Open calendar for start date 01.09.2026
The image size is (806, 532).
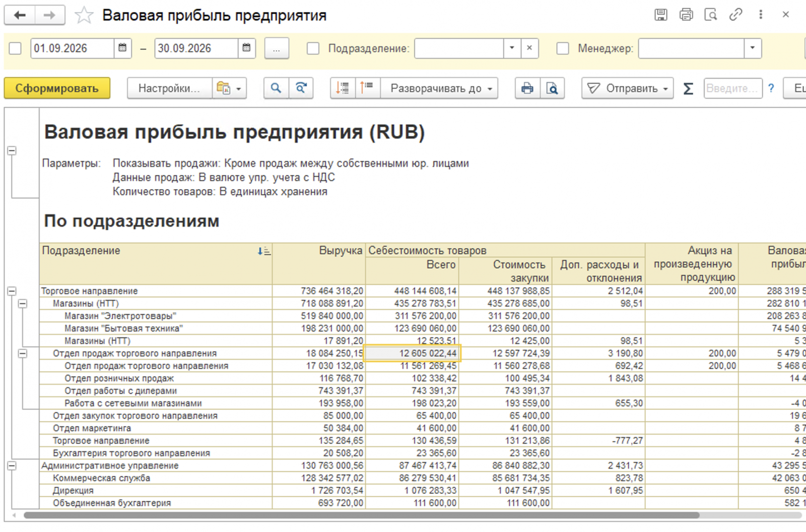click(x=122, y=48)
